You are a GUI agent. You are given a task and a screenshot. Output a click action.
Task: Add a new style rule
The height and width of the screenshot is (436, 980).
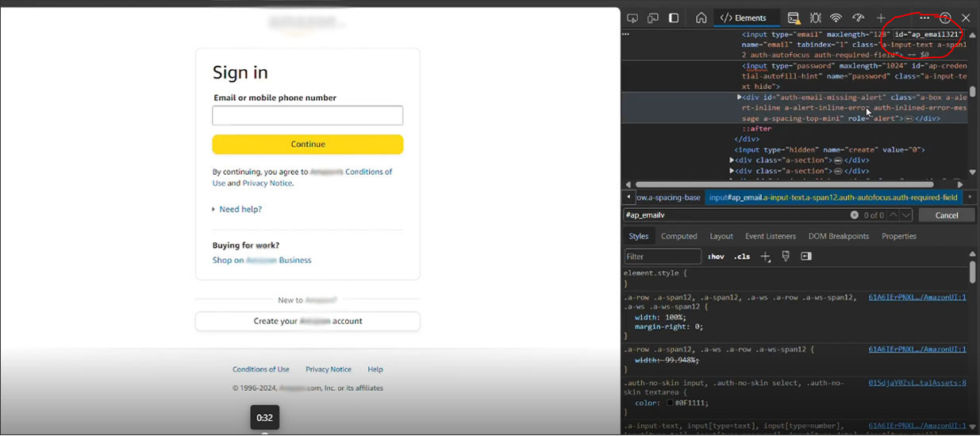[x=765, y=257]
